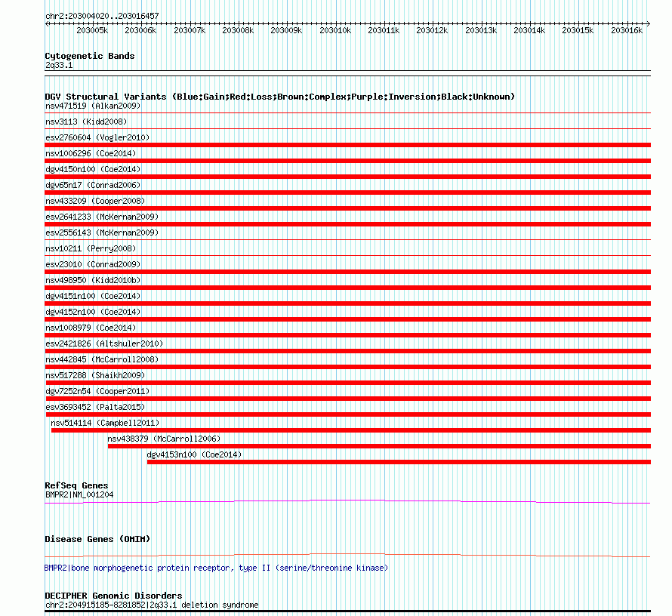Click the nsv438379 (McCarroll2006) variant label

(164, 439)
